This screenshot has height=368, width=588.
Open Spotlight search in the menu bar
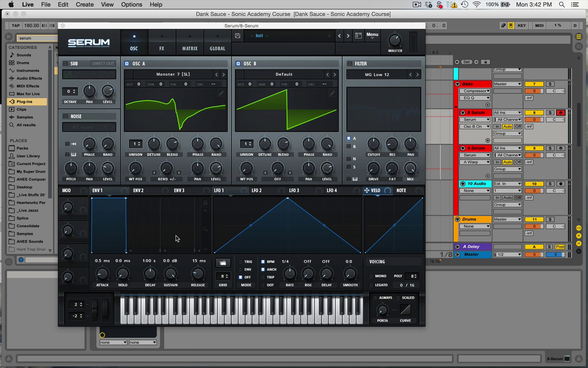point(561,5)
